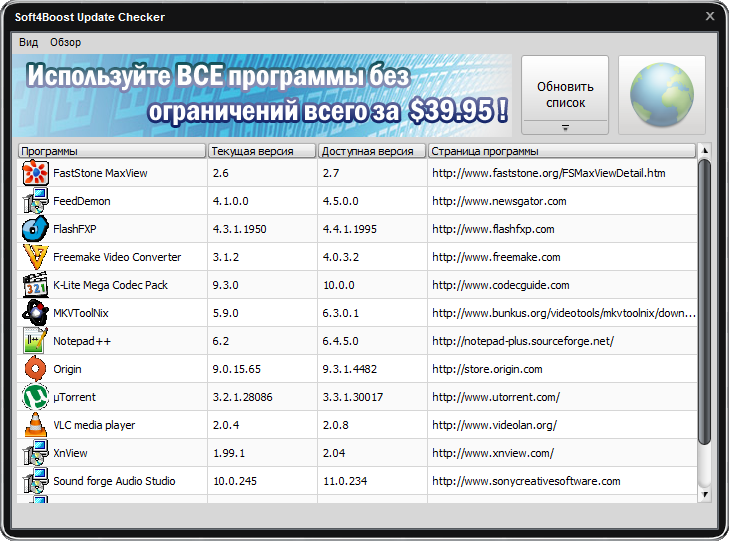Sort by the Программы column header
Image resolution: width=729 pixels, height=541 pixels.
pos(112,151)
